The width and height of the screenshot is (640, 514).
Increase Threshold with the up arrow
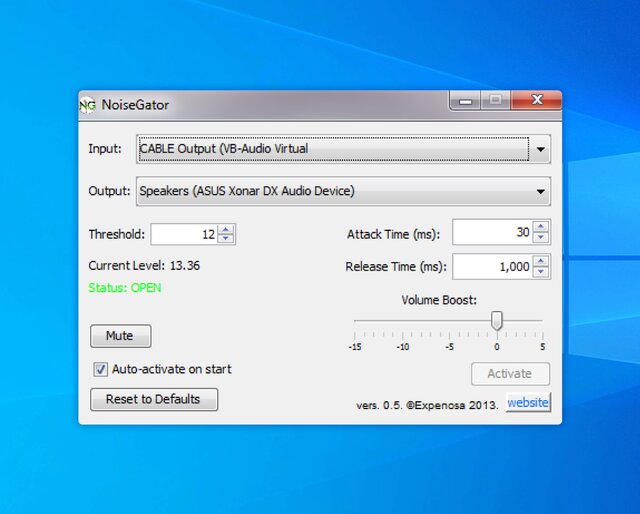(x=226, y=230)
